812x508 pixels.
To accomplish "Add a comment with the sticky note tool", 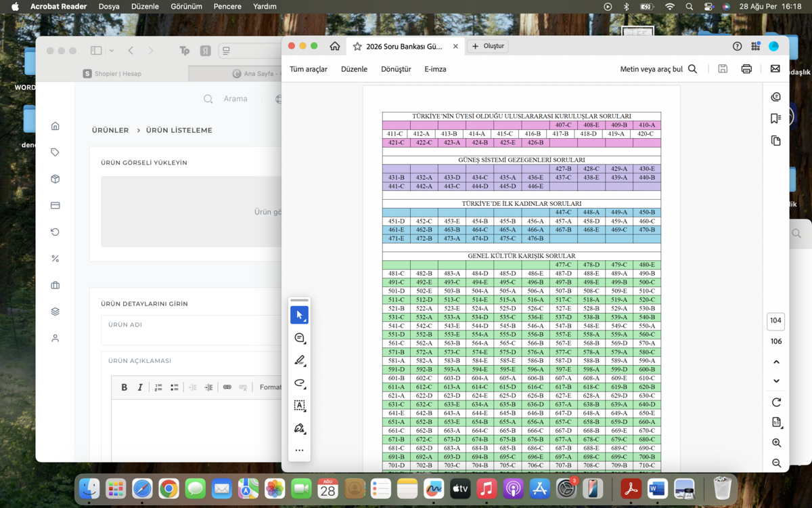I will [299, 337].
